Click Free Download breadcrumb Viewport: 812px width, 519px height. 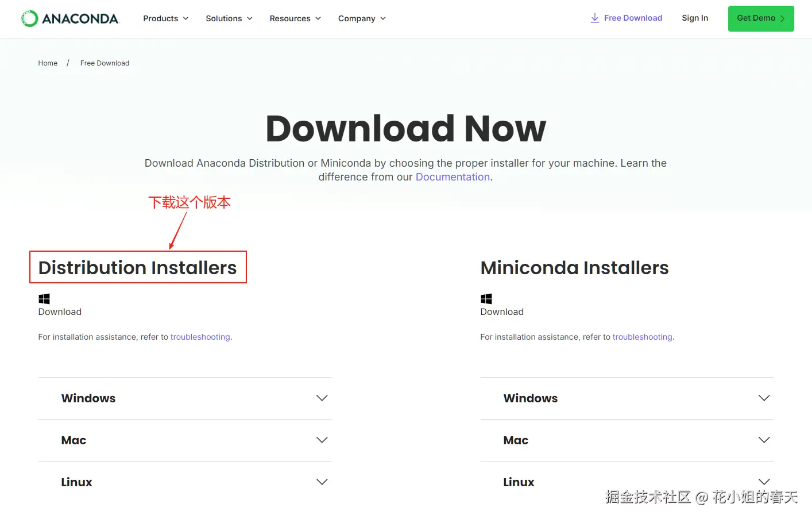click(x=105, y=63)
